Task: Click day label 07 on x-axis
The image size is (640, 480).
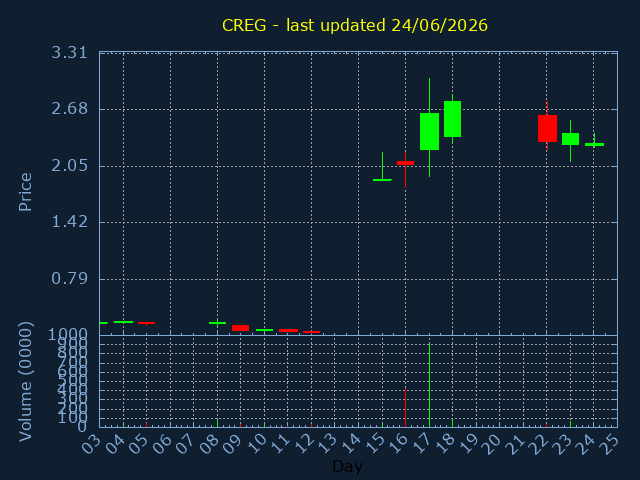Action: (186, 444)
